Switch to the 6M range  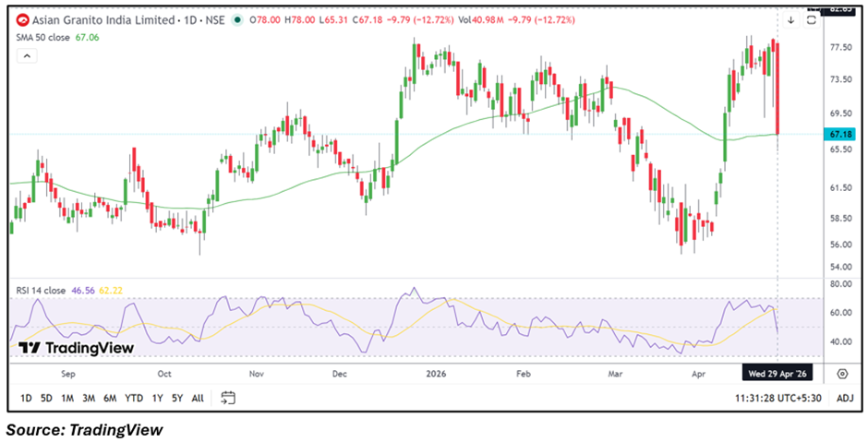point(110,399)
